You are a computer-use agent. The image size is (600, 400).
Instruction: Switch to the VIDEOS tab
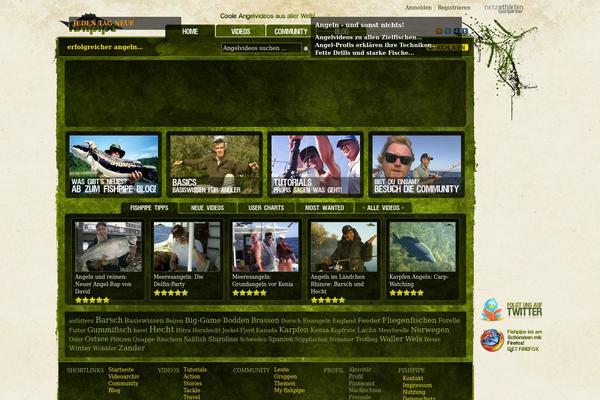[x=240, y=31]
